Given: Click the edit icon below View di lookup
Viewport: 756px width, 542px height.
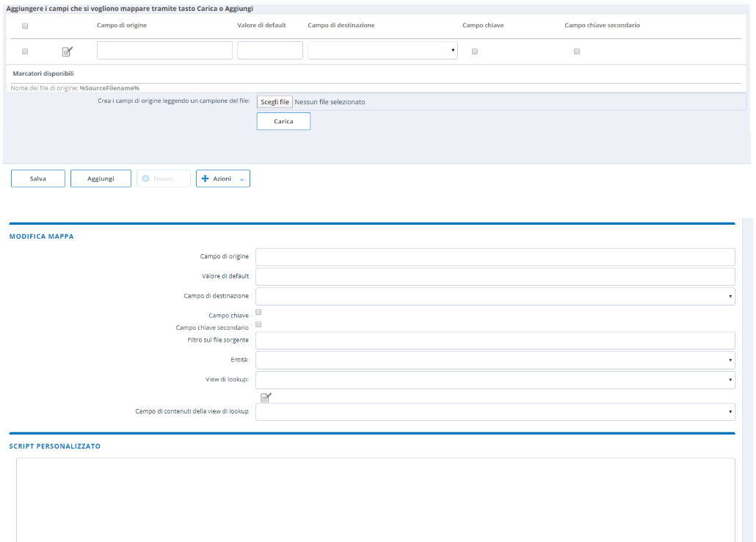Looking at the screenshot, I should coord(266,398).
